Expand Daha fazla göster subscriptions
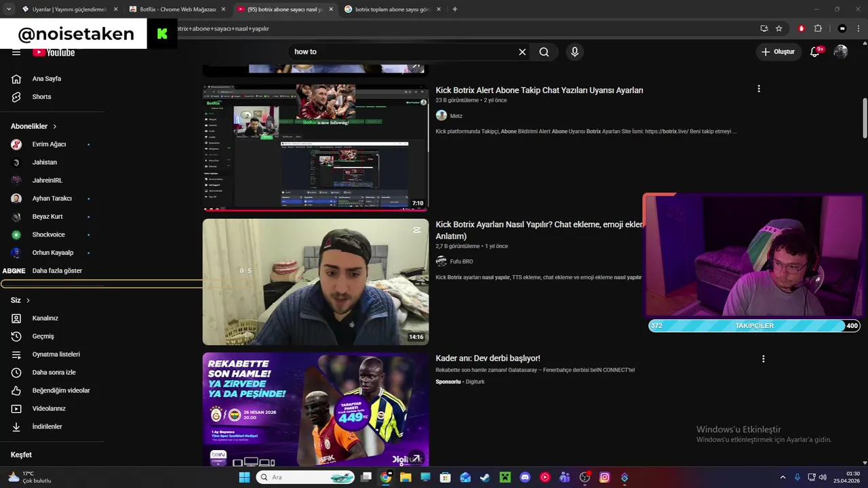The image size is (868, 488). 57,271
